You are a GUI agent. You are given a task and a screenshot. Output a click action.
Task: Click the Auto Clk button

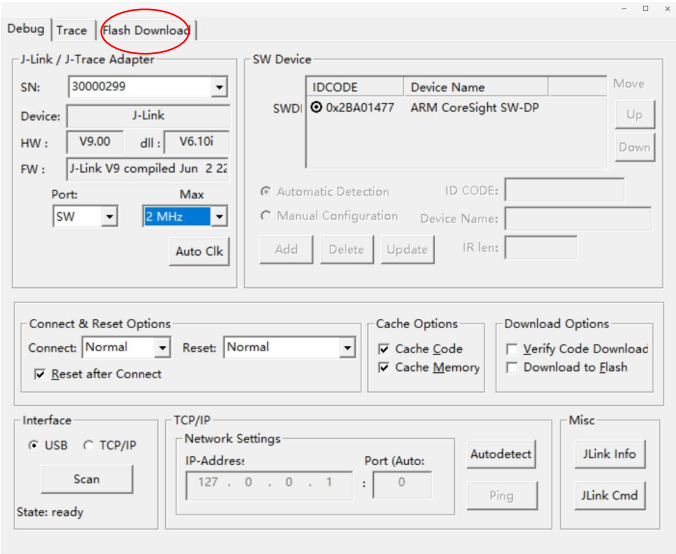(200, 251)
